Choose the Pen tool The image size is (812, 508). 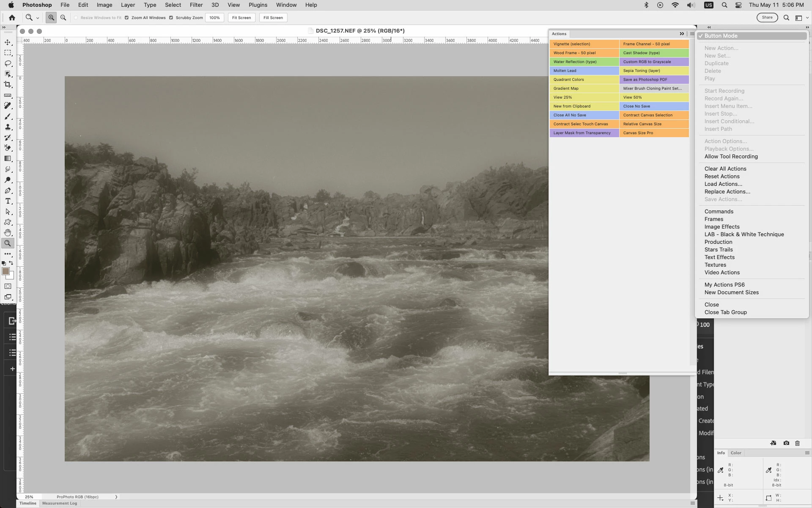pyautogui.click(x=8, y=190)
